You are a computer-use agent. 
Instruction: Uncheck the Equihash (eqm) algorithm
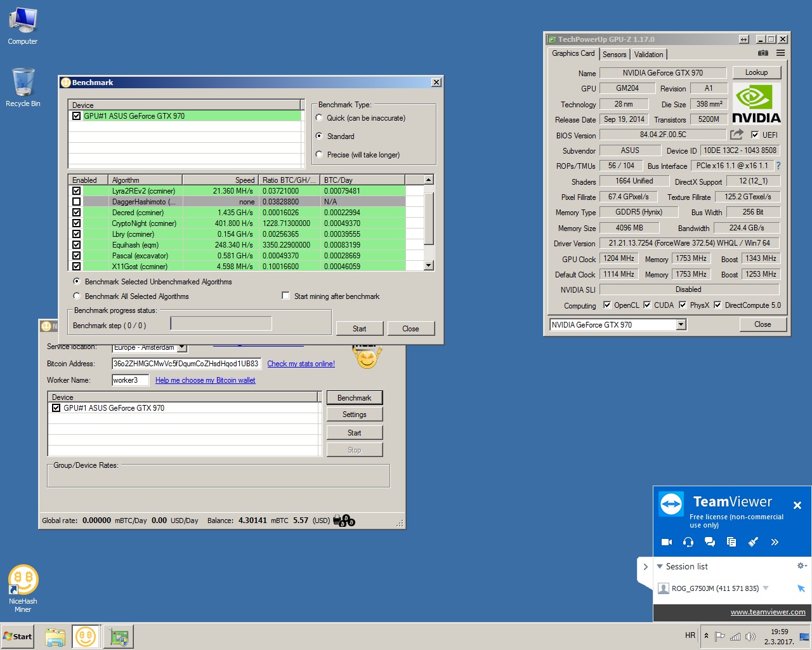coord(77,245)
